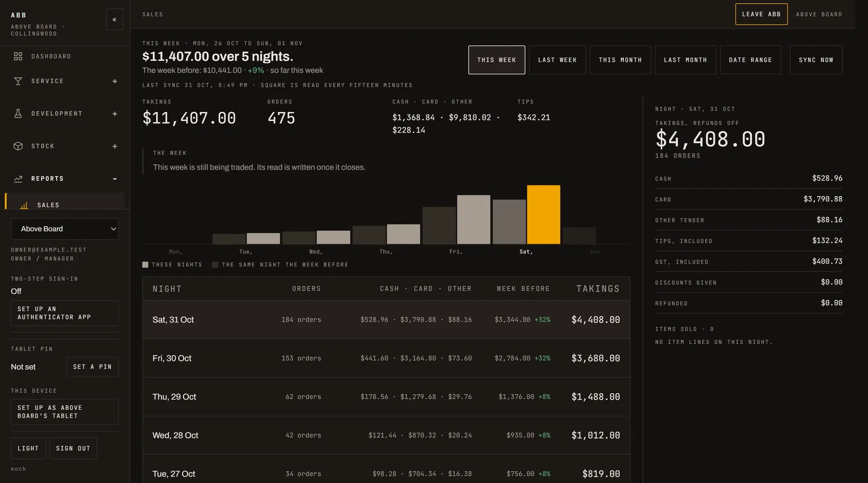Click the These Nights legend swatch
The image size is (868, 483).
(x=145, y=265)
